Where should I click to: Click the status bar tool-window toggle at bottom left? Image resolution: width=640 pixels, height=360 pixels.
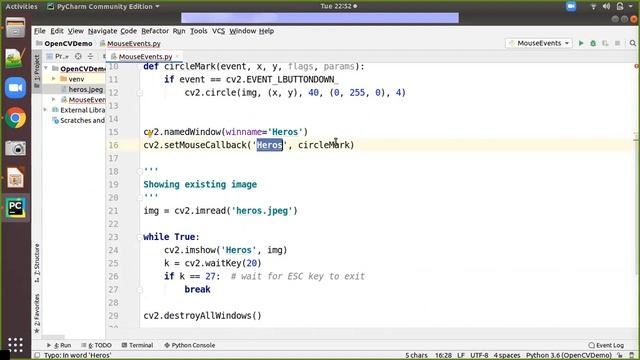coord(37,356)
